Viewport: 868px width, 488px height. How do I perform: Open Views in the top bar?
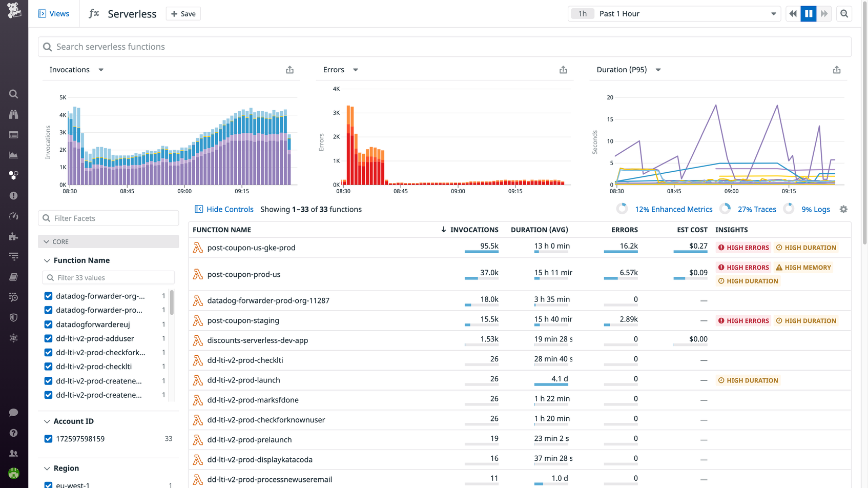point(54,13)
